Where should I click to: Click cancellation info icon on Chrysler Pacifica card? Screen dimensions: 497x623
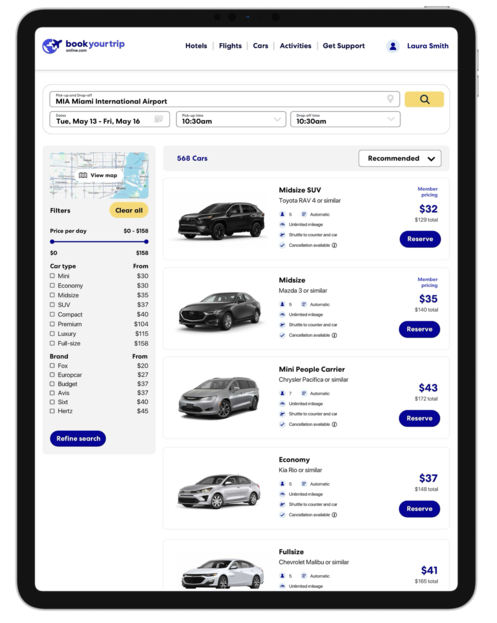[335, 424]
